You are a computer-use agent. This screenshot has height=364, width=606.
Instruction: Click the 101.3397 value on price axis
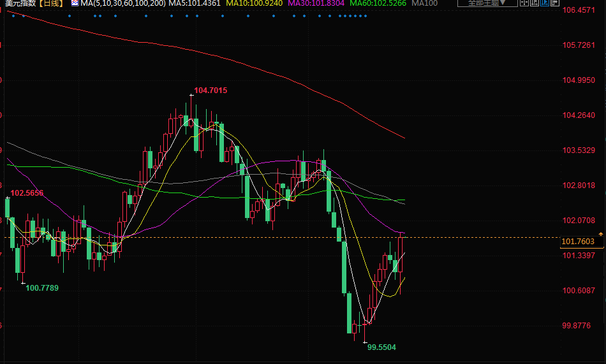[x=579, y=256]
